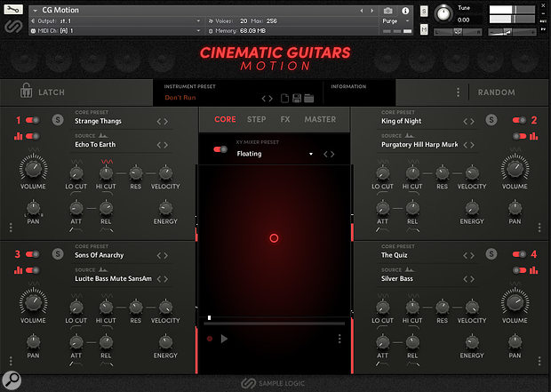The image size is (551, 392).
Task: Switch to the FX tab
Action: point(285,119)
